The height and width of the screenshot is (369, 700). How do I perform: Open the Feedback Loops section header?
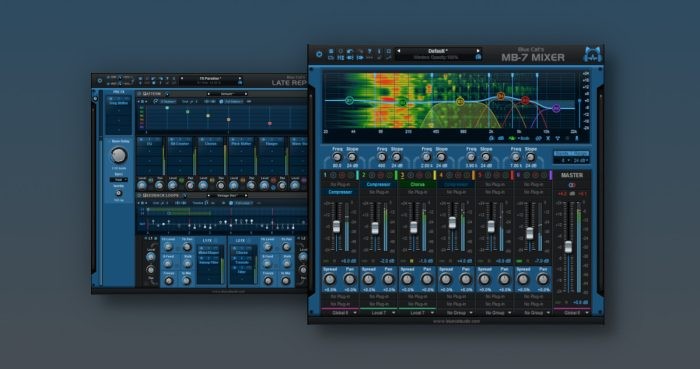[x=160, y=195]
